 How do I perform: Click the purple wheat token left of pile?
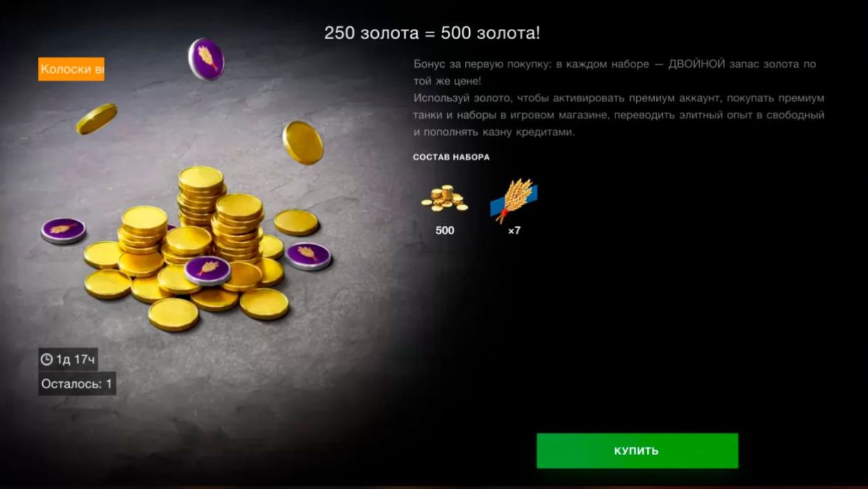(63, 230)
